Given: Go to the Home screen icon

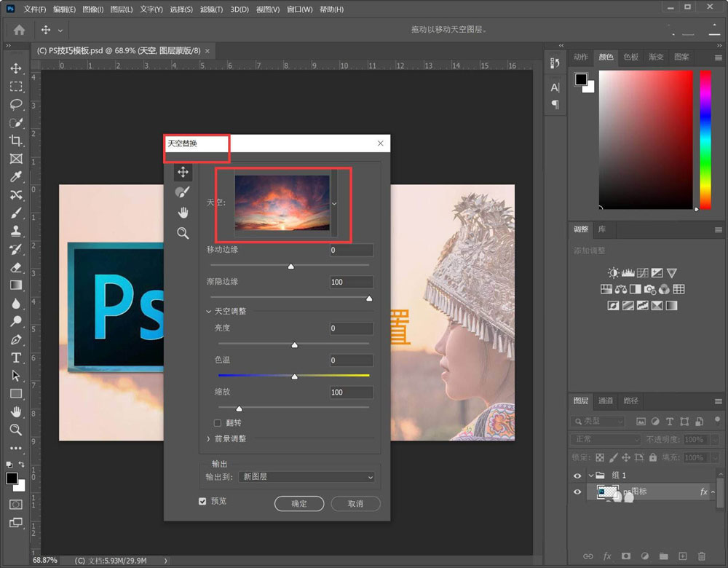Looking at the screenshot, I should (19, 30).
